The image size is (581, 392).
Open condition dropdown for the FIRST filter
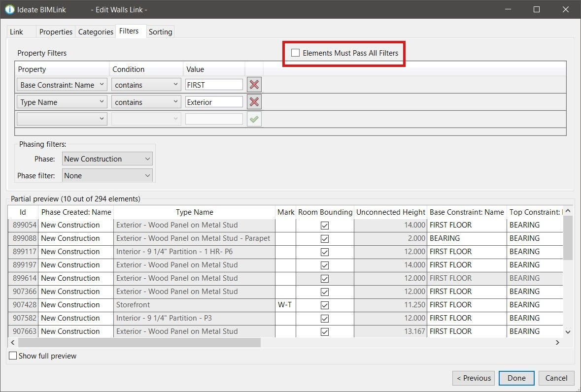[146, 85]
